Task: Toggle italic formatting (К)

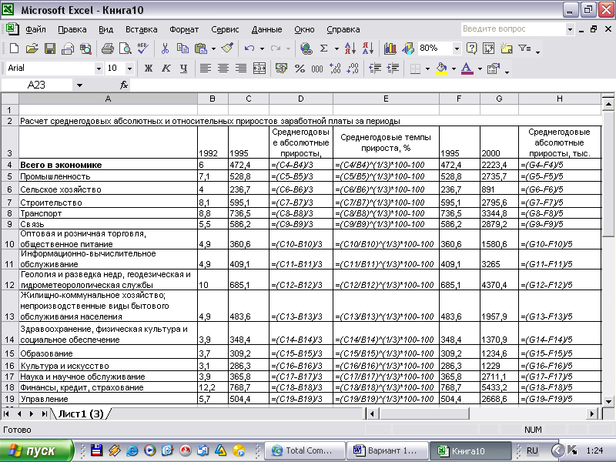Action: pyautogui.click(x=165, y=68)
